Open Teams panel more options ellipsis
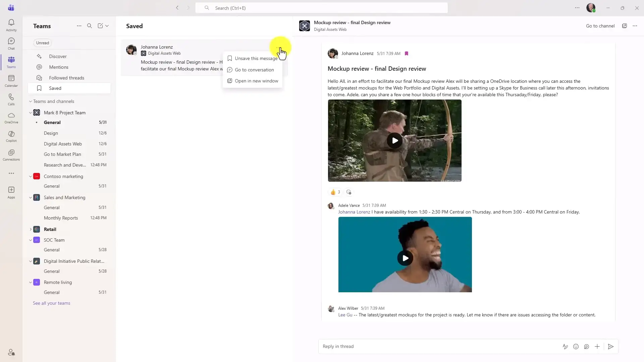Image resolution: width=644 pixels, height=362 pixels. point(79,26)
